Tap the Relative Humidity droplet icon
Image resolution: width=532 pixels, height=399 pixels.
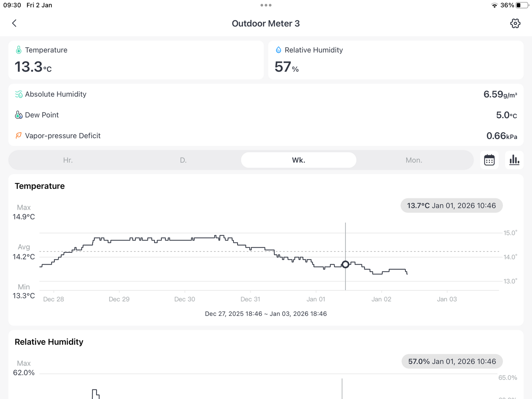tap(279, 50)
